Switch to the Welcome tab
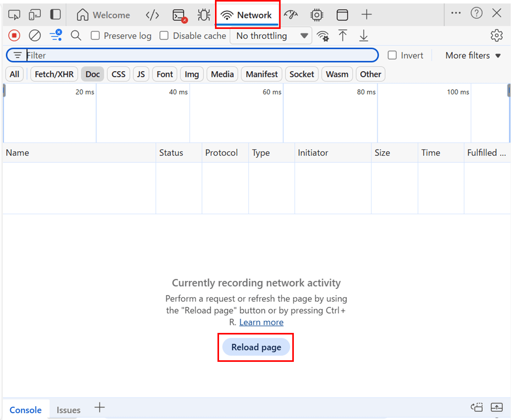Image resolution: width=511 pixels, height=420 pixels. tap(103, 15)
